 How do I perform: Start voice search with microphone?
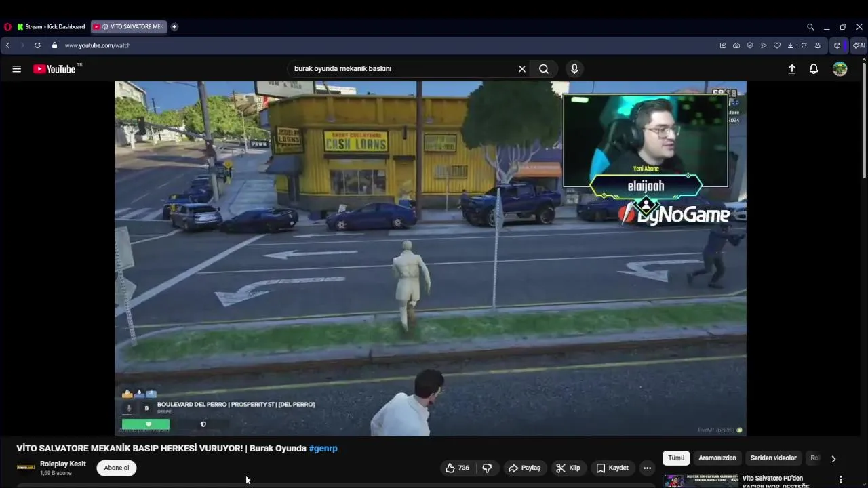(574, 69)
